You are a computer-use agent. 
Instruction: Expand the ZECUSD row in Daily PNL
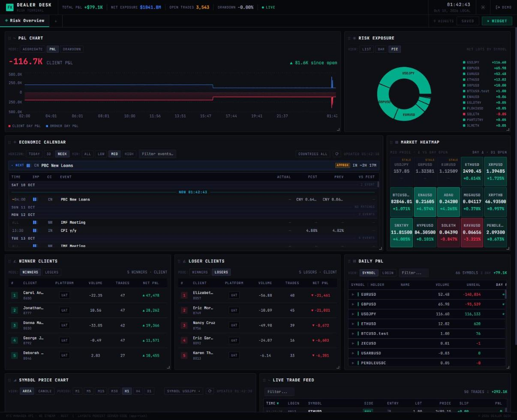point(353,343)
